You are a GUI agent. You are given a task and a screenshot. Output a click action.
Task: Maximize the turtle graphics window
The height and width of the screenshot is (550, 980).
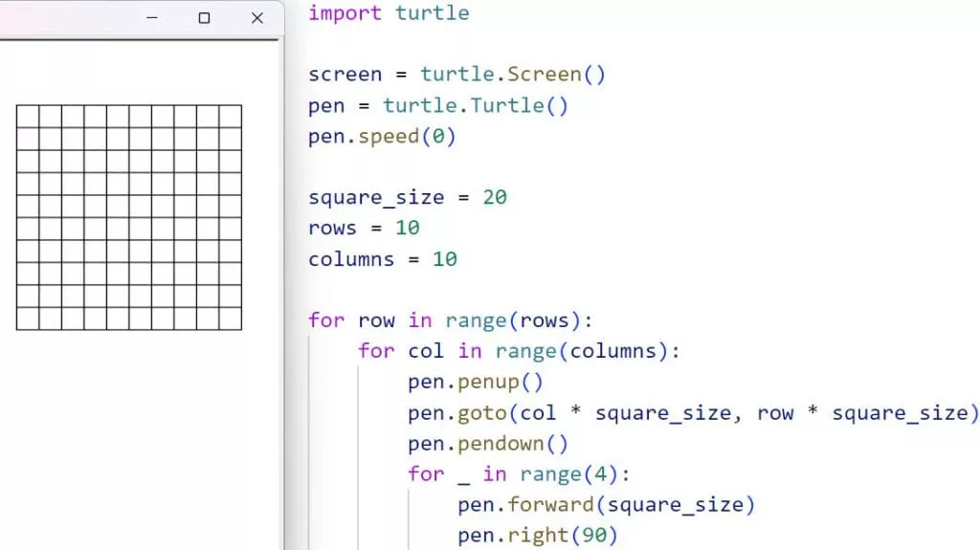pos(204,18)
